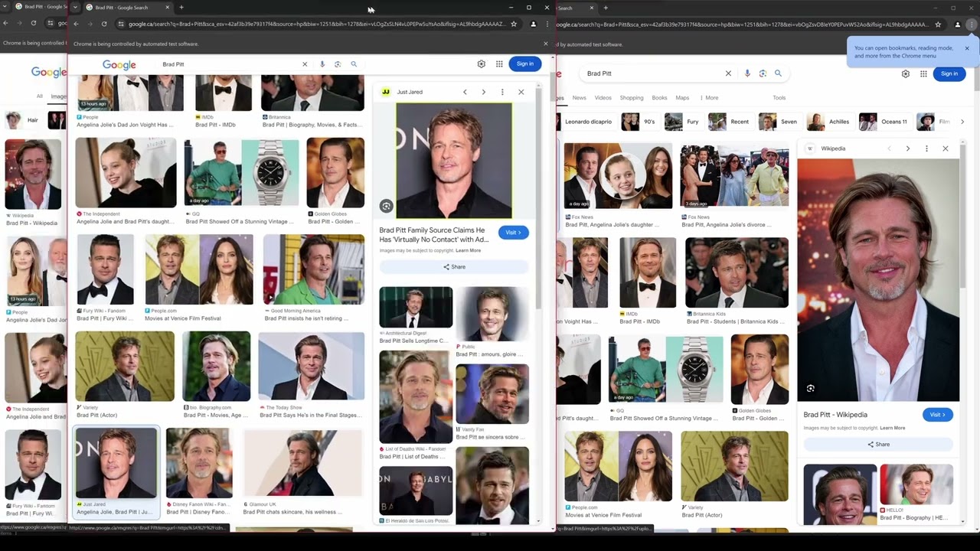Start voice search in right window
980x551 pixels.
coord(747,73)
